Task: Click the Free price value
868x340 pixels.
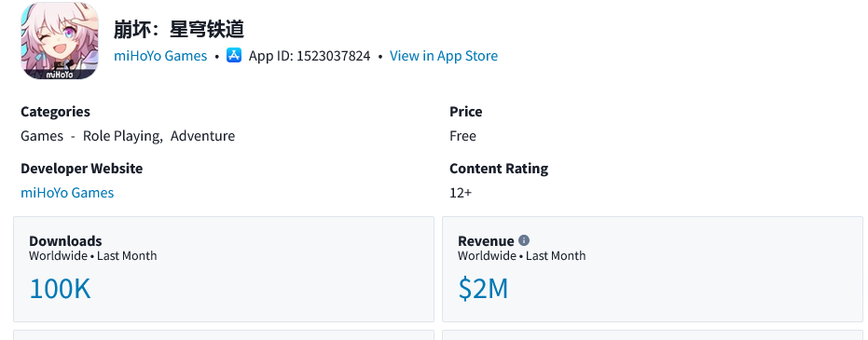Action: click(462, 136)
